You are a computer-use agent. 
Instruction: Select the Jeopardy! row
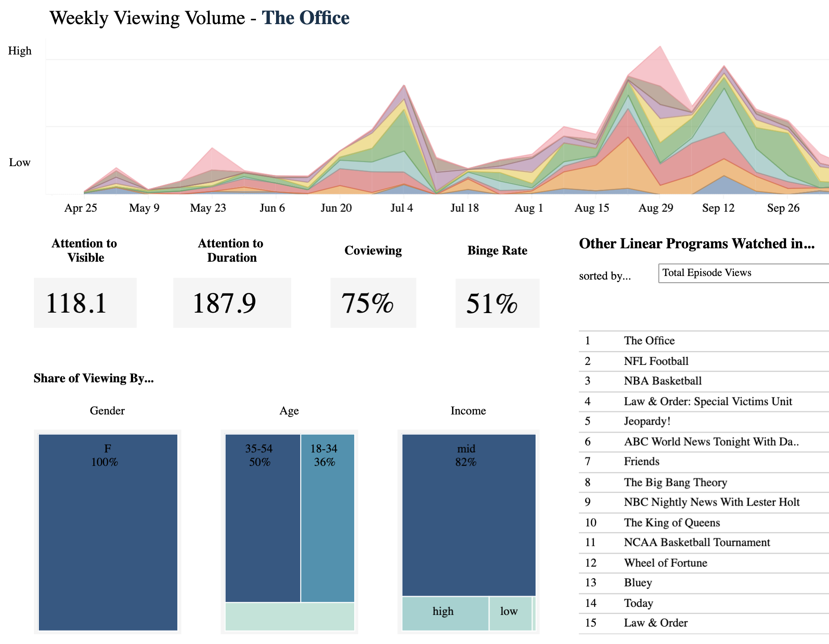click(704, 422)
